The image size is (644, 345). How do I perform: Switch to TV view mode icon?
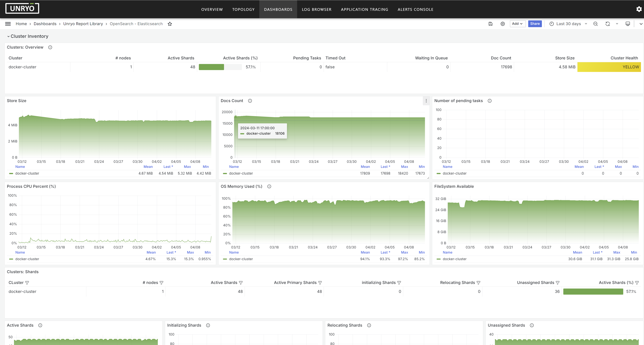point(627,24)
